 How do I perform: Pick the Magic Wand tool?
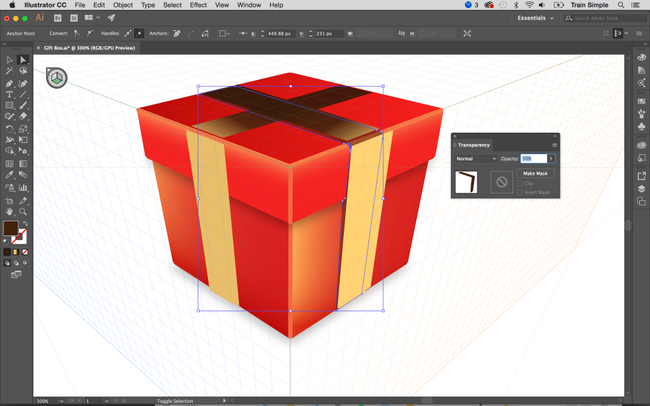pyautogui.click(x=10, y=71)
